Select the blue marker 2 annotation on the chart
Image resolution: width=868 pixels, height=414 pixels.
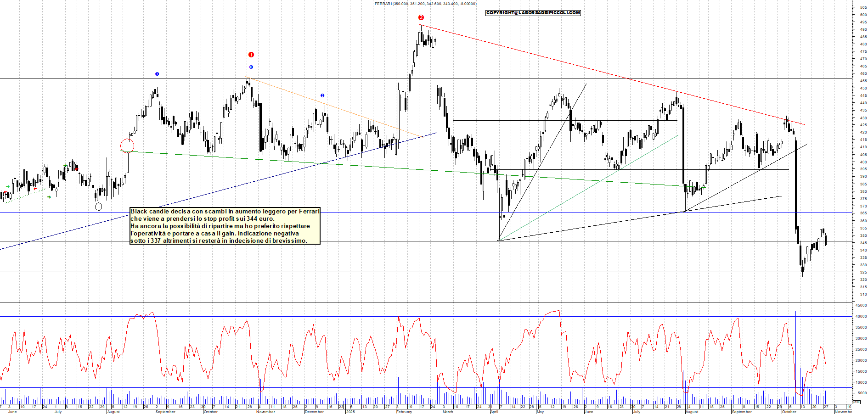323,95
